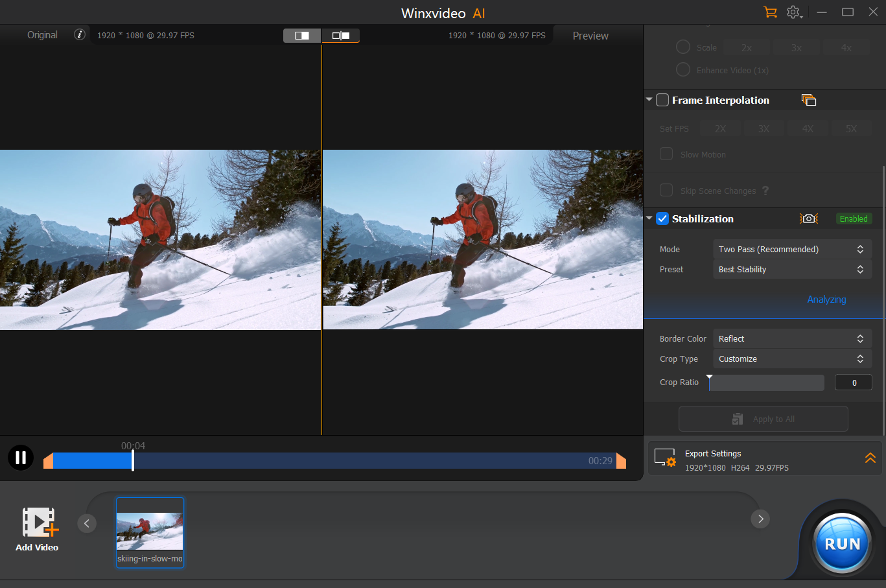Enable the Frame Interpolation checkbox
This screenshot has width=886, height=588.
click(662, 100)
